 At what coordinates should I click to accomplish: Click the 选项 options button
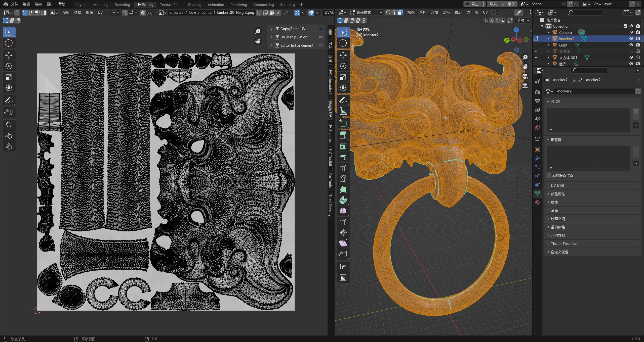coord(523,20)
